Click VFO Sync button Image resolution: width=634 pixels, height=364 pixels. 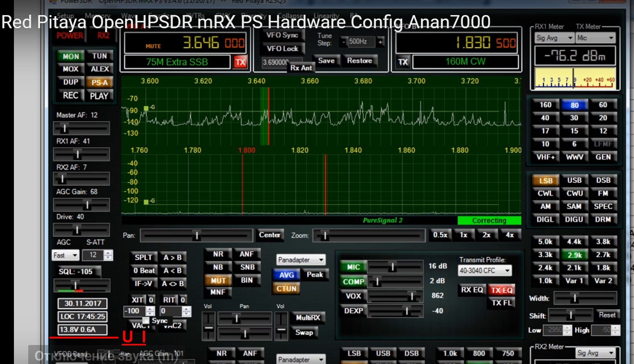pyautogui.click(x=282, y=35)
